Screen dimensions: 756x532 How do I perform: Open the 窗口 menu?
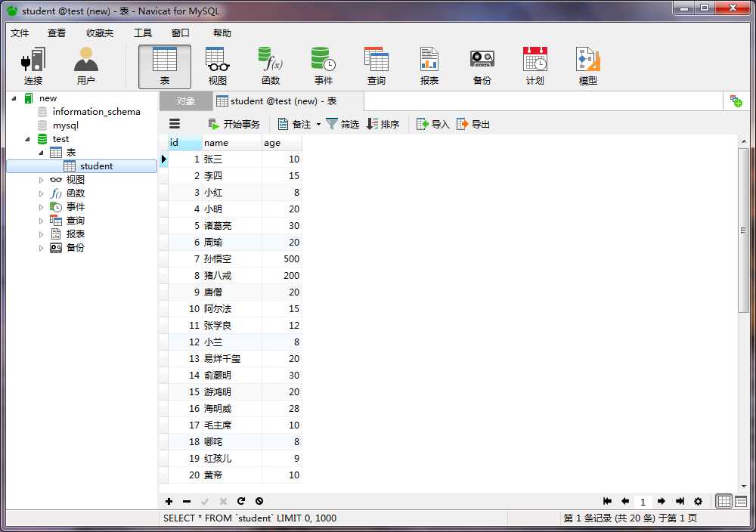pos(181,32)
